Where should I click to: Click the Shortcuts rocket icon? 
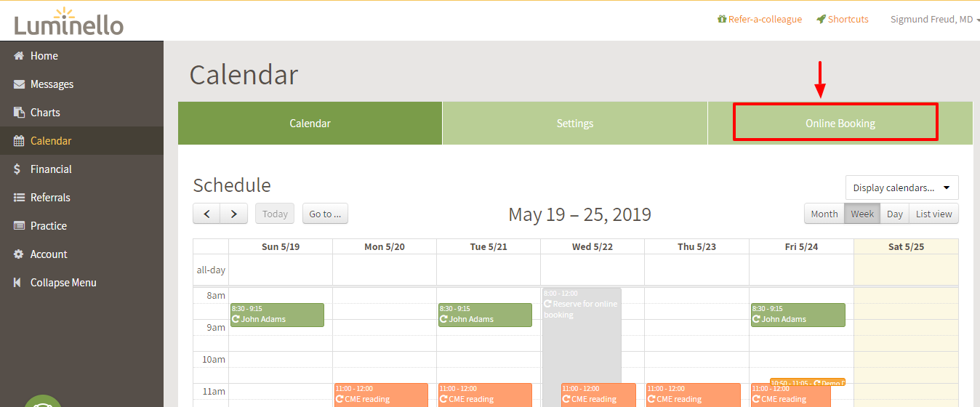821,20
